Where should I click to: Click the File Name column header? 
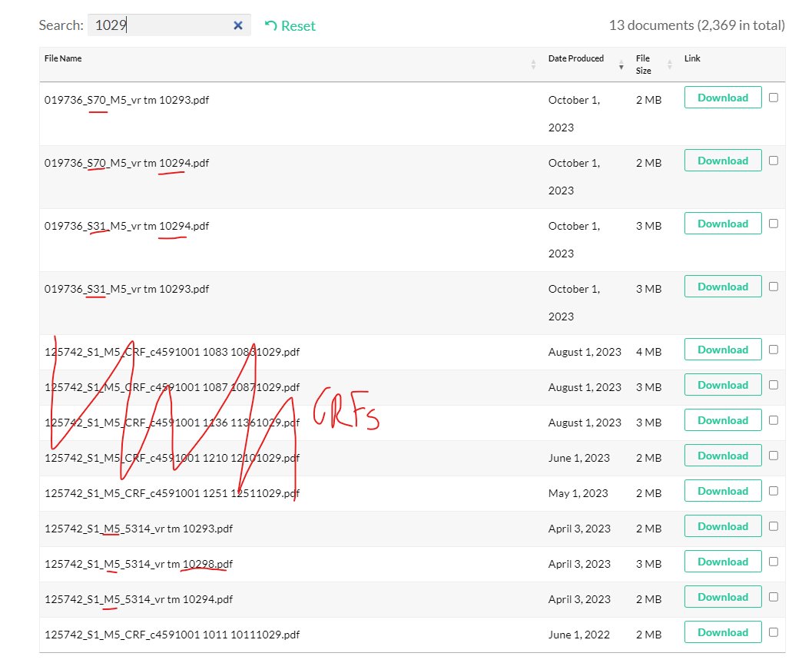coord(63,58)
